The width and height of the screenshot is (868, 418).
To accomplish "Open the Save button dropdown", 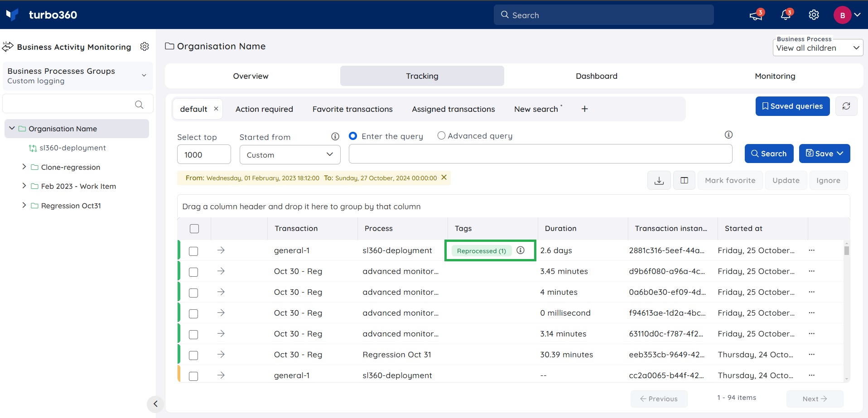I will pyautogui.click(x=825, y=154).
